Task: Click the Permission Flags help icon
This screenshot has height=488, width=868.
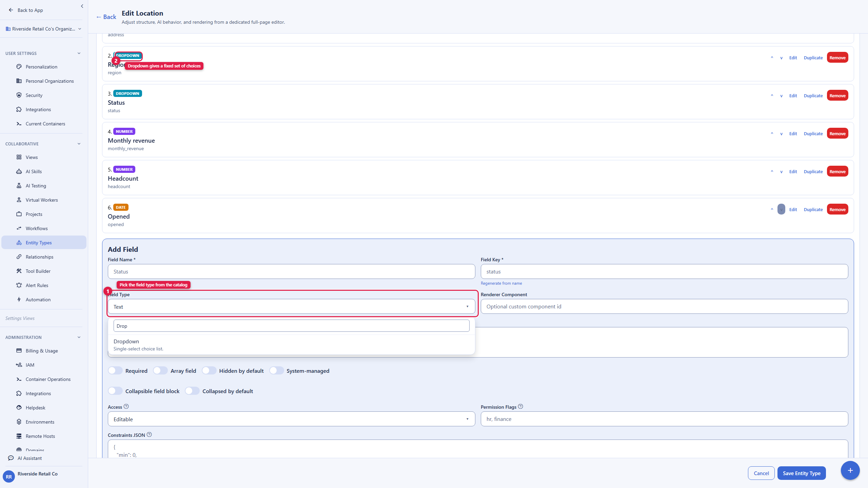Action: (x=520, y=406)
